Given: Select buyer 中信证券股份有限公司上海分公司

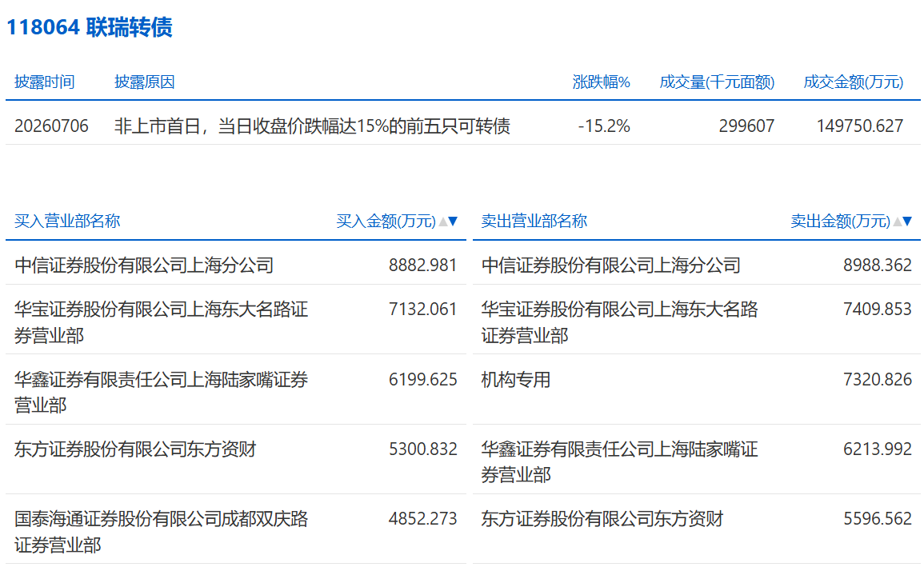Looking at the screenshot, I should [144, 266].
